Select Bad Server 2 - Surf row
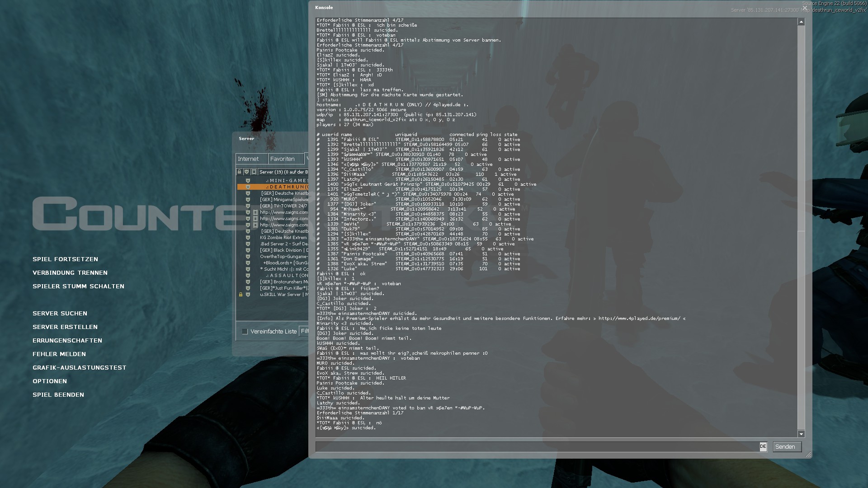The image size is (868, 488). (273, 244)
